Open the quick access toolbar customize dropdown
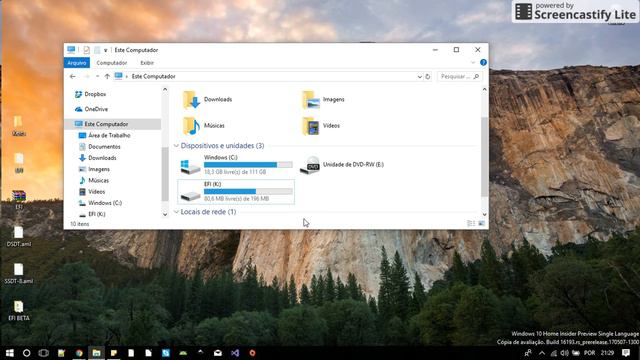 click(x=105, y=50)
